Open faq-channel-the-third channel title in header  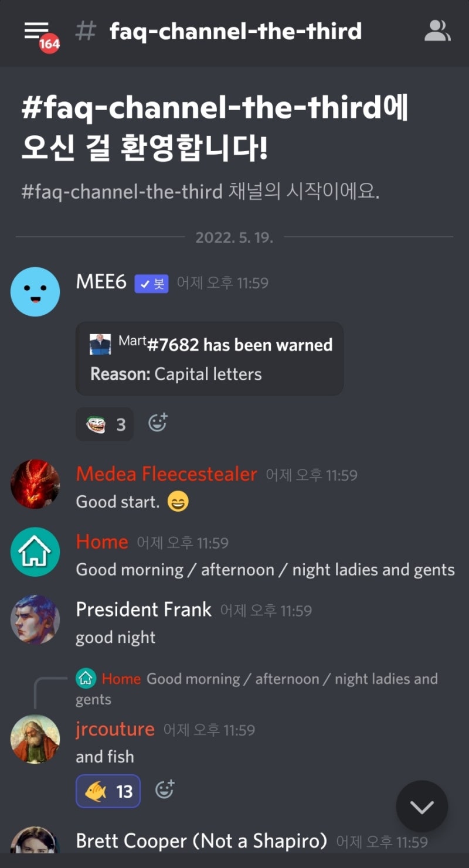tap(236, 31)
